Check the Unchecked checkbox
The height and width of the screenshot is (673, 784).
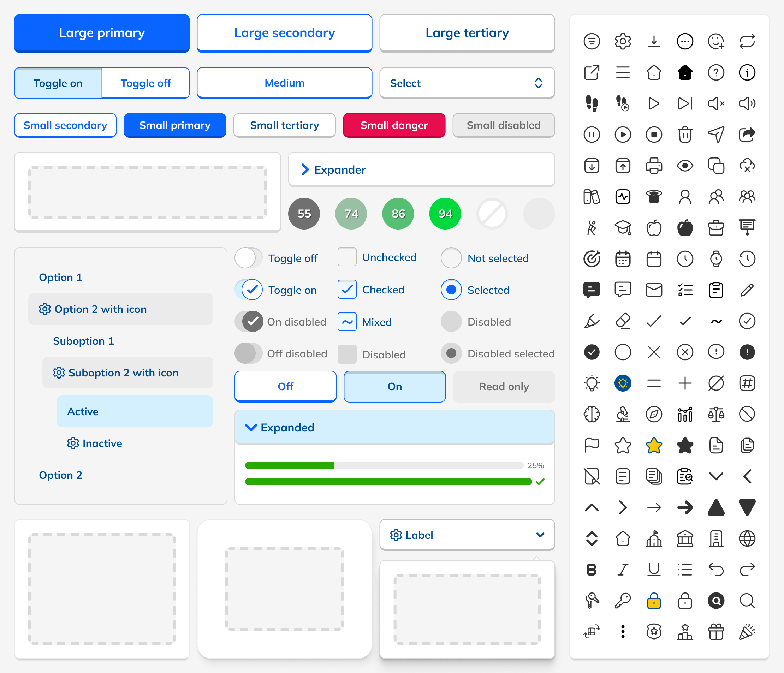tap(346, 257)
